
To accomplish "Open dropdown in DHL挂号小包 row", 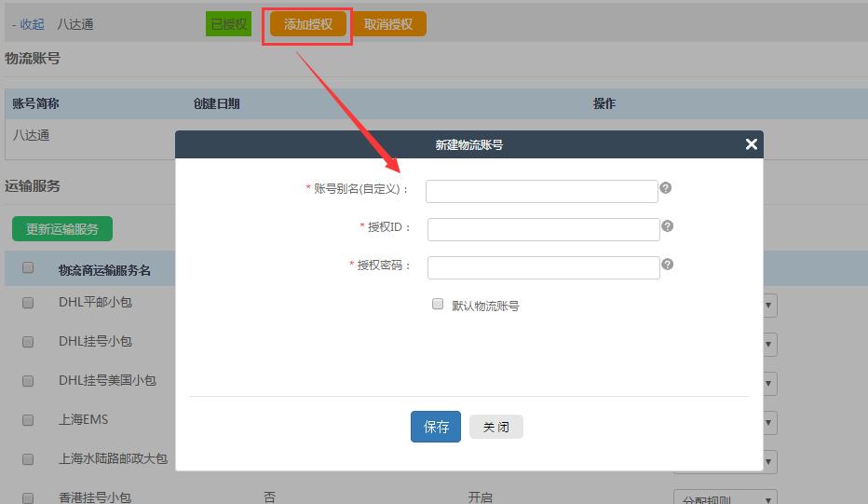I will pos(770,345).
